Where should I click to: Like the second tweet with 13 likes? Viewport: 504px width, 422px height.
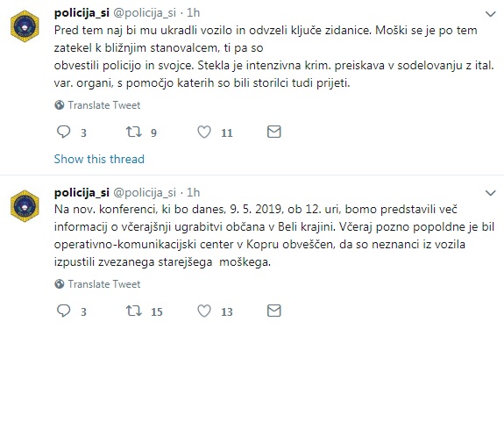click(x=204, y=311)
